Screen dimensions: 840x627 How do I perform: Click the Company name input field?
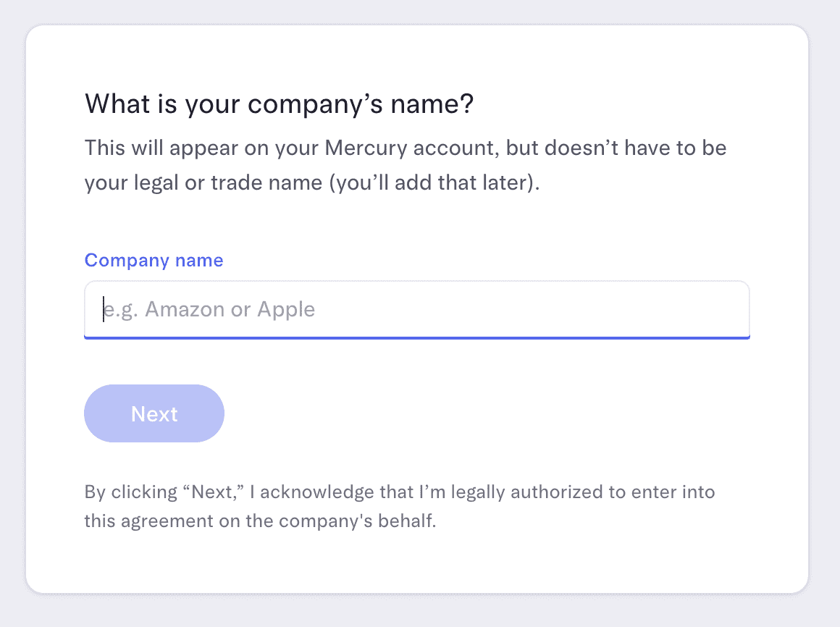(x=416, y=309)
